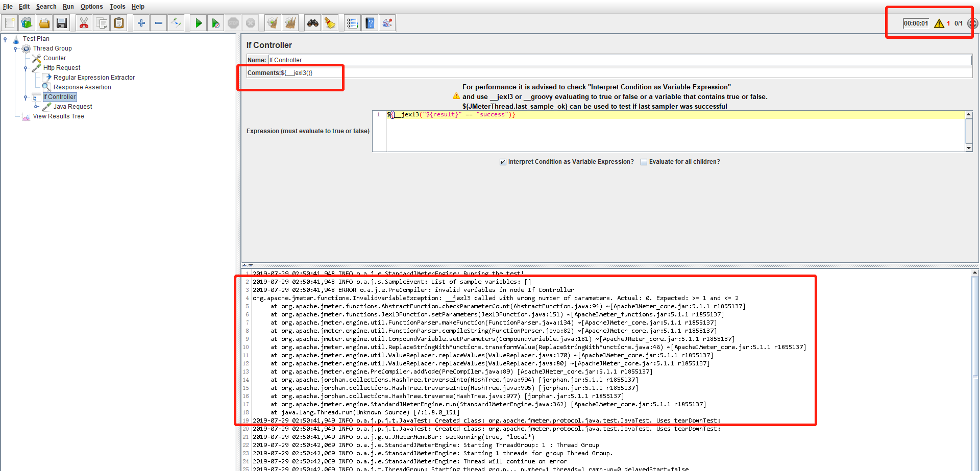Click the ERROR log line about PreCompiler
980x471 pixels.
(x=413, y=290)
